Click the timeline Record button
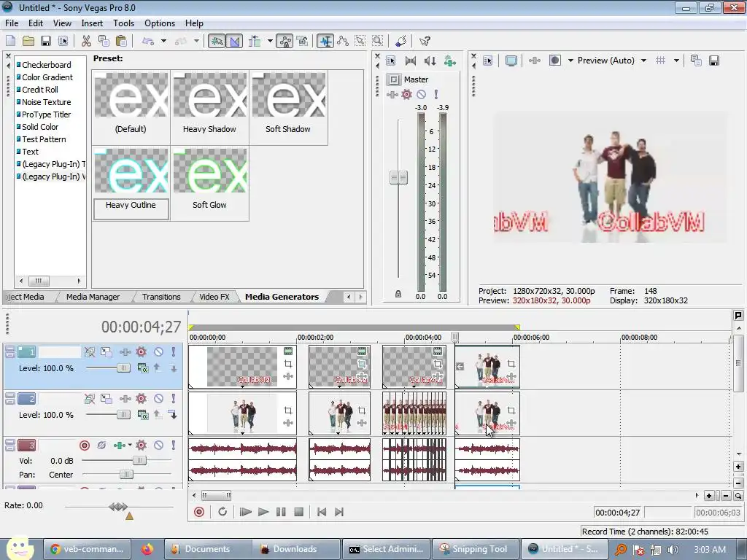The height and width of the screenshot is (560, 747). (199, 512)
